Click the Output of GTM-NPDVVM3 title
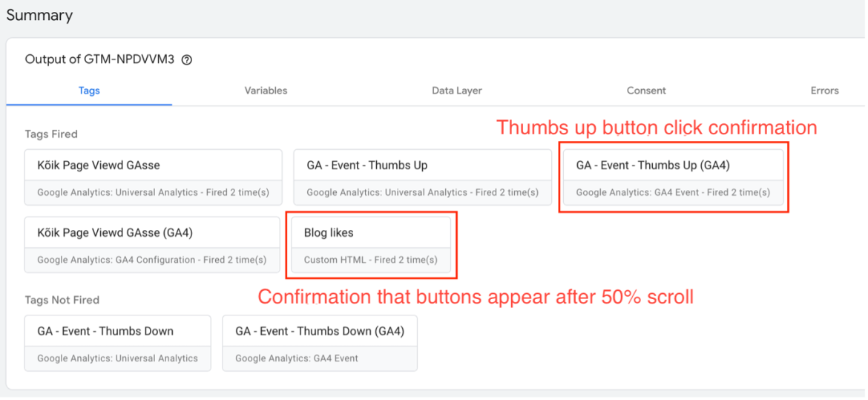 (x=99, y=60)
